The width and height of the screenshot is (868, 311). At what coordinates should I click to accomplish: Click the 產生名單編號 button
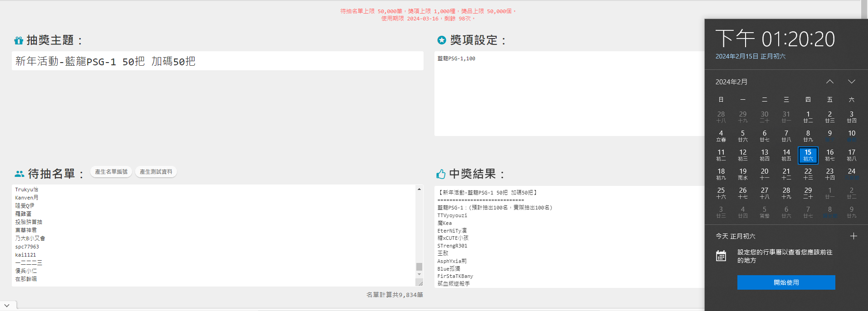tap(111, 172)
